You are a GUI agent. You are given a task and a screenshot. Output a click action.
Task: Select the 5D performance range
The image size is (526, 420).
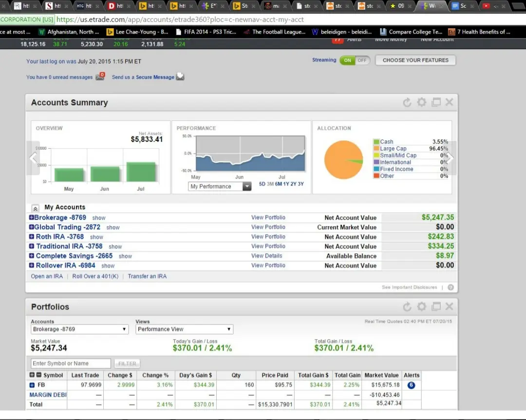tap(262, 184)
